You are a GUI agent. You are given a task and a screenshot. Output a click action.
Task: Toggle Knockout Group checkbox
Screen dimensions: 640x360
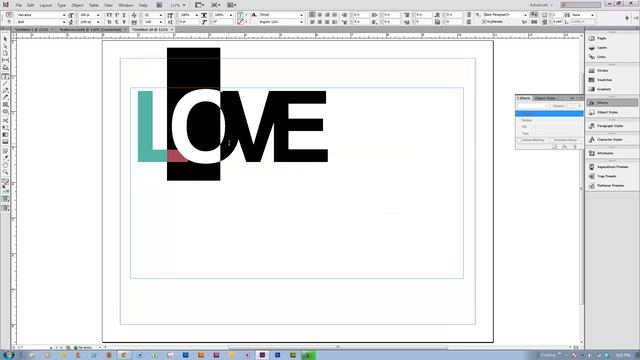click(x=552, y=140)
